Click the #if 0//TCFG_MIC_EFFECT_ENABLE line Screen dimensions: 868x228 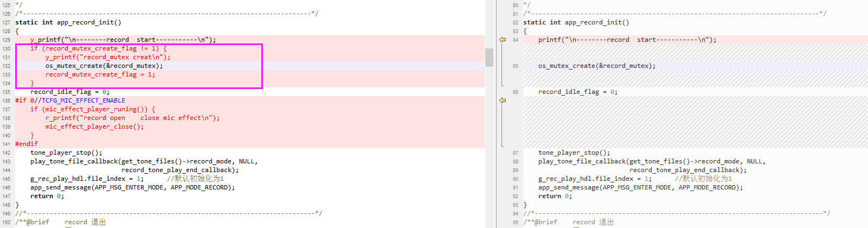click(70, 100)
